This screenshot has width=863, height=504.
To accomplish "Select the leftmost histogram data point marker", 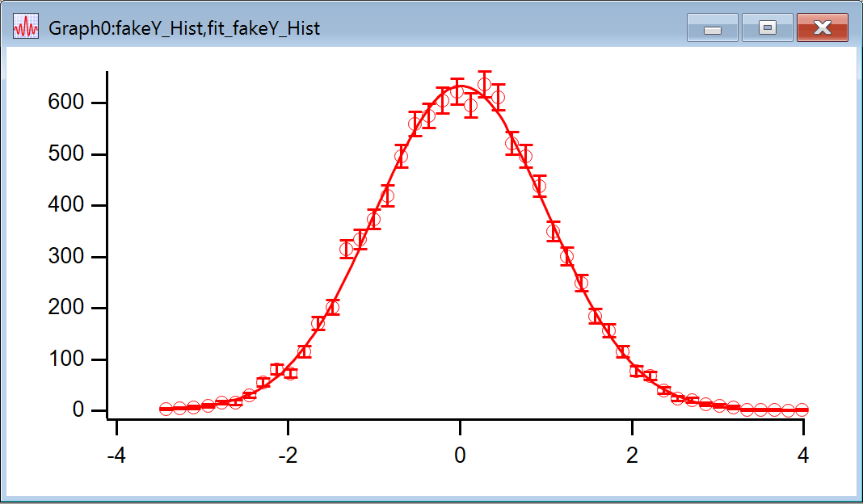I will click(166, 409).
